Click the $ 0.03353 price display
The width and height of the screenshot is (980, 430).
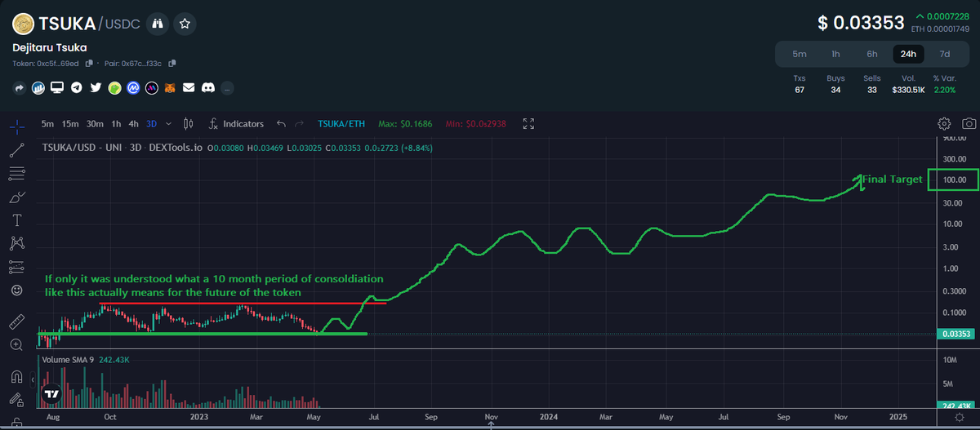[x=862, y=23]
